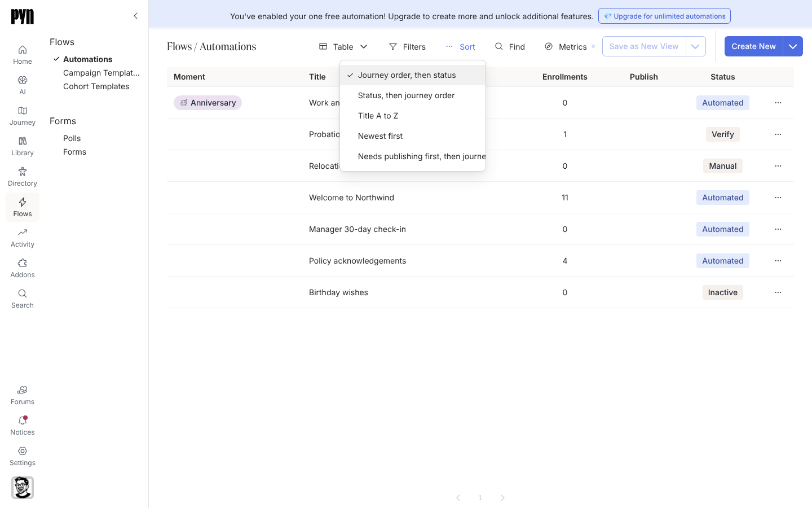The width and height of the screenshot is (812, 508).
Task: Expand the Create New dropdown arrow
Action: tap(793, 46)
